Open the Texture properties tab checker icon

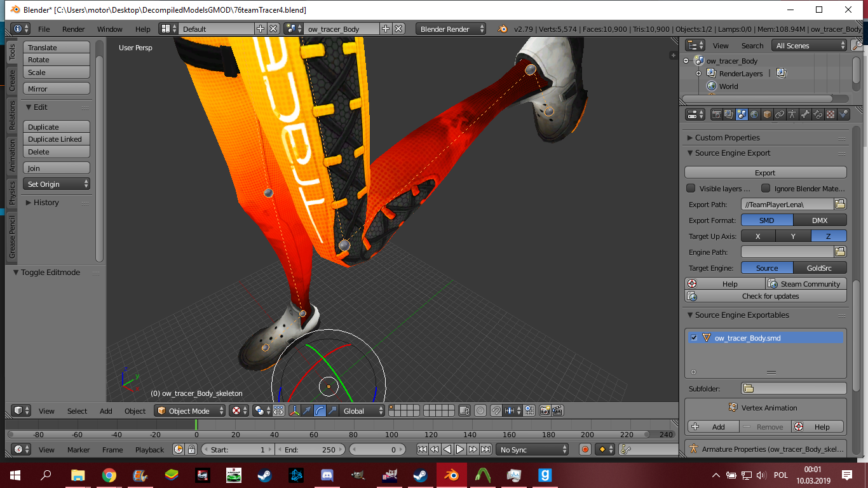click(x=831, y=114)
